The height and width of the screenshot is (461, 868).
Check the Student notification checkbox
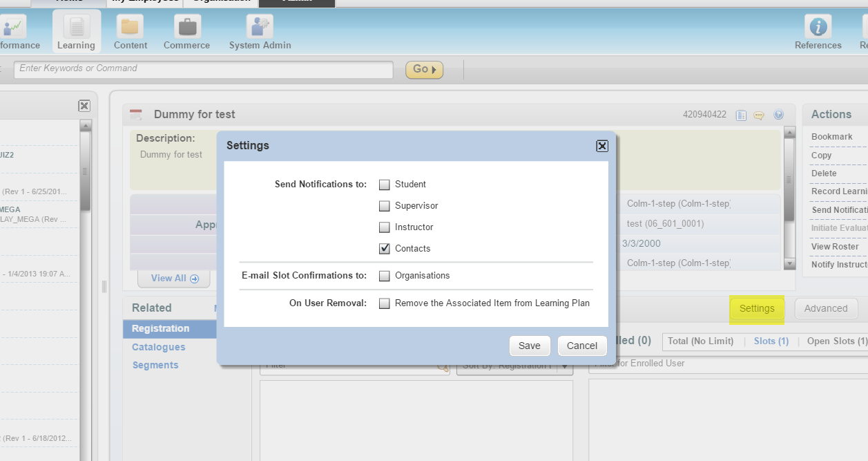[x=385, y=185]
